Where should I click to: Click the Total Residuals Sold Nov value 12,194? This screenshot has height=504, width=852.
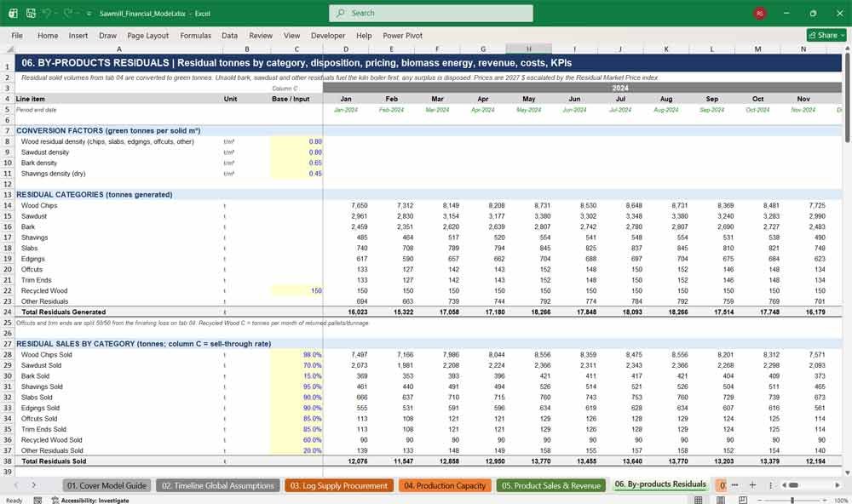[815, 461]
